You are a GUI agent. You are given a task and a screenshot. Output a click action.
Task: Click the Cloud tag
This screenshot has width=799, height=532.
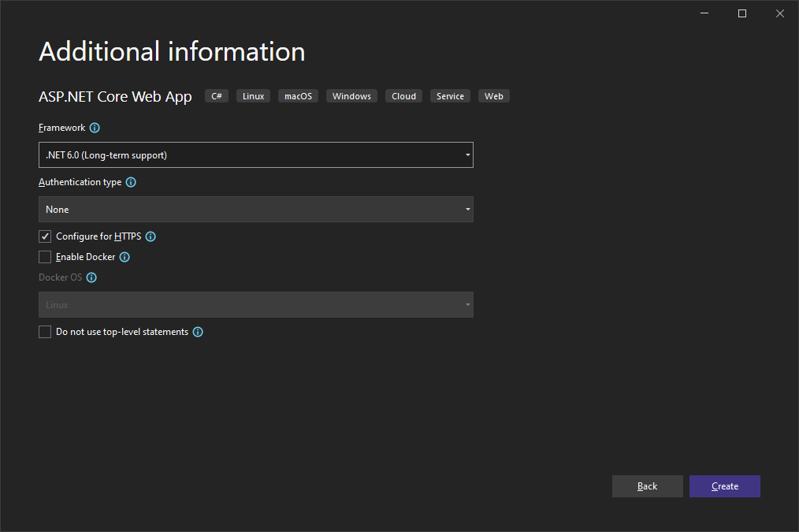(403, 96)
